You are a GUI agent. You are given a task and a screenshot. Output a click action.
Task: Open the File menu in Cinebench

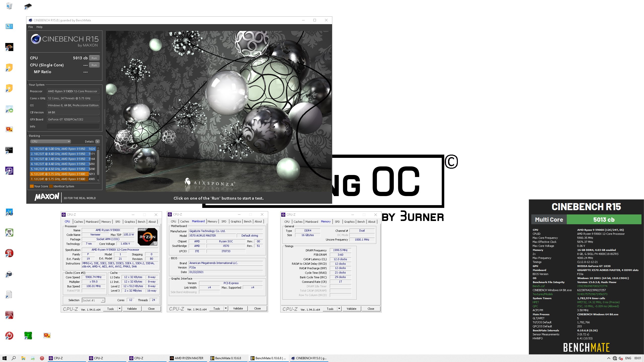(x=31, y=27)
